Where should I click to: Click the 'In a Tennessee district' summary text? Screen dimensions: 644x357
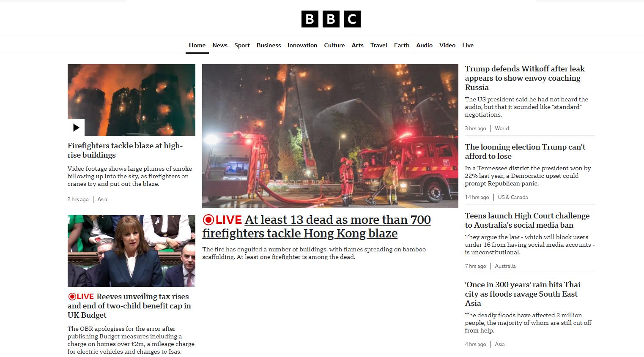pyautogui.click(x=528, y=176)
